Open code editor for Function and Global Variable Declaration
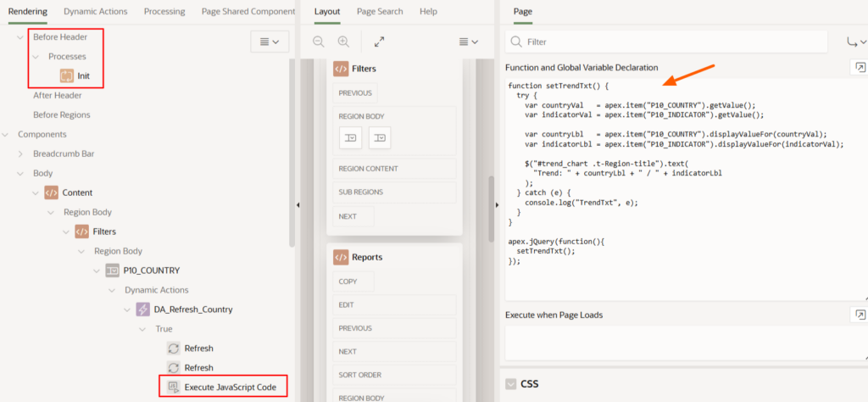This screenshot has width=868, height=402. point(859,67)
